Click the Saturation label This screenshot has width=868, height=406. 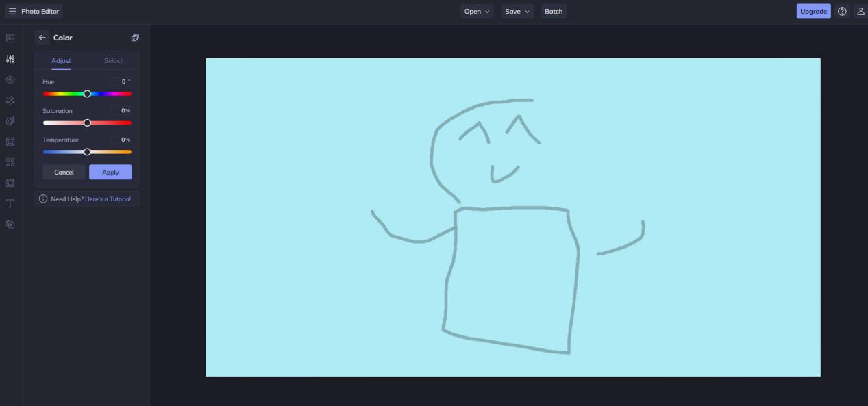point(57,110)
